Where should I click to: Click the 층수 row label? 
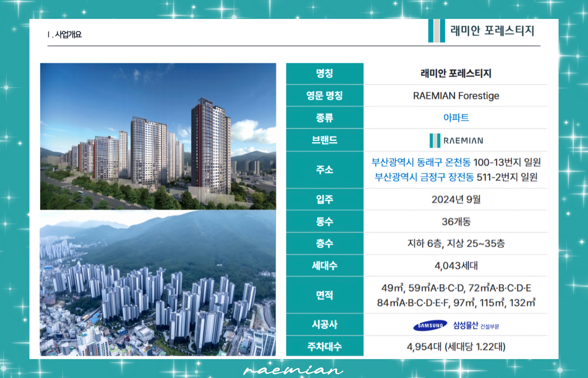click(x=325, y=243)
